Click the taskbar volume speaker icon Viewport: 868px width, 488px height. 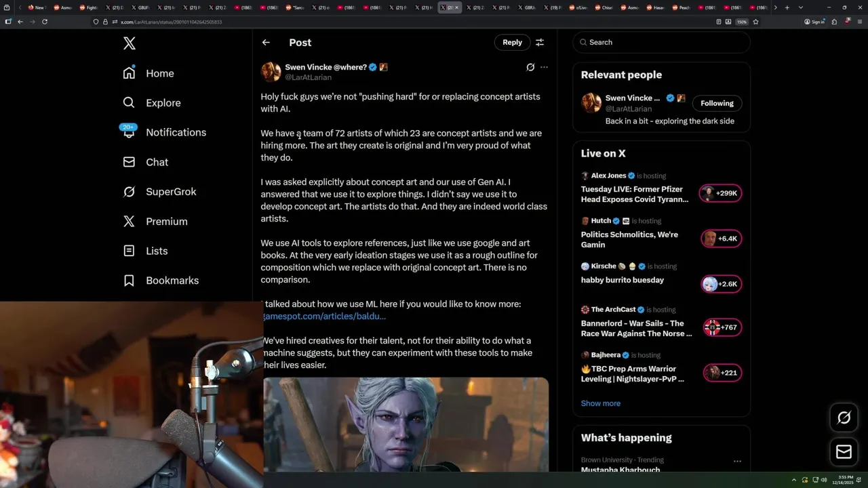(823, 480)
